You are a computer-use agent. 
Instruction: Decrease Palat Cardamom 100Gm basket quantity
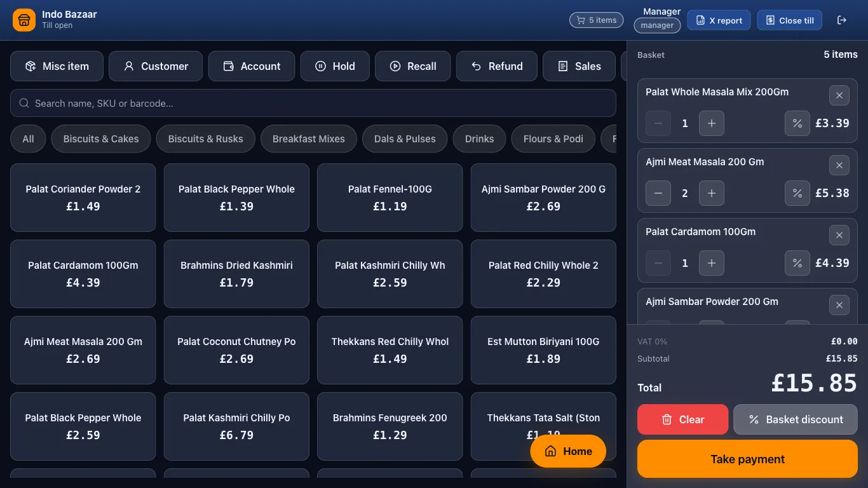658,263
